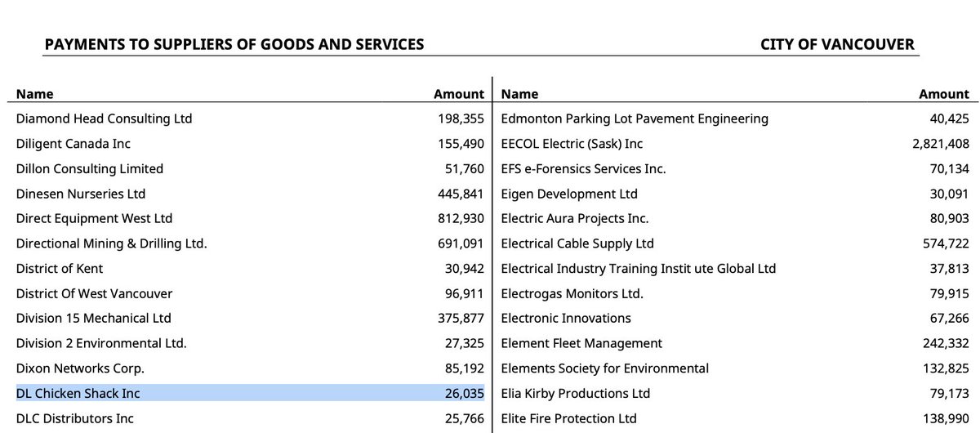The width and height of the screenshot is (980, 433).
Task: Select 'Division 2 Environmental Ltd.' name
Action: [x=101, y=343]
